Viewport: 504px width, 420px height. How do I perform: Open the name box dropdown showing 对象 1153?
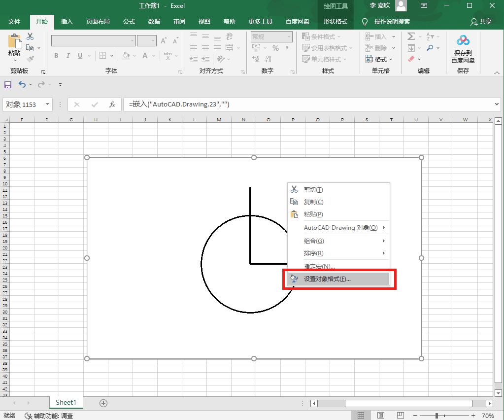[x=47, y=104]
